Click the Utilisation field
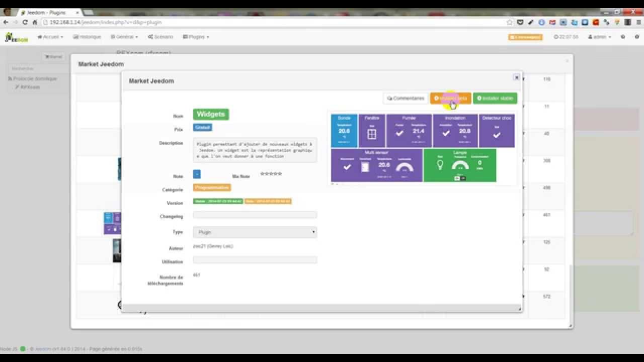 [x=255, y=260]
